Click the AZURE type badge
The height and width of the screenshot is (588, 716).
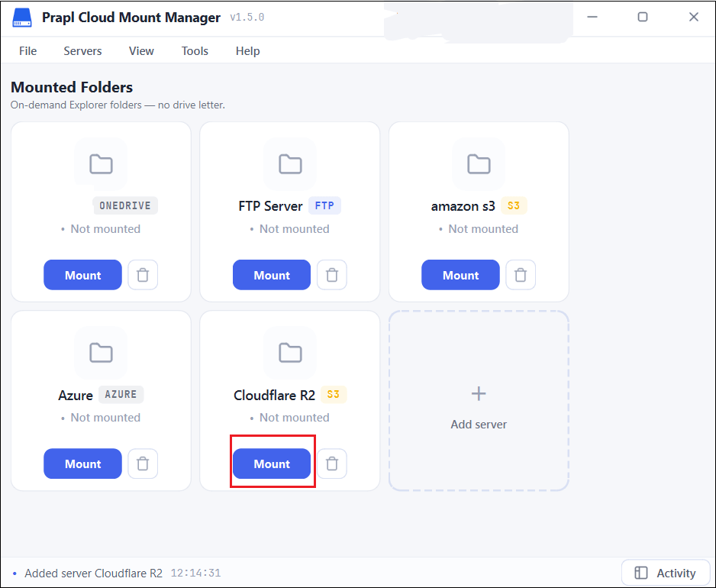[x=121, y=394]
